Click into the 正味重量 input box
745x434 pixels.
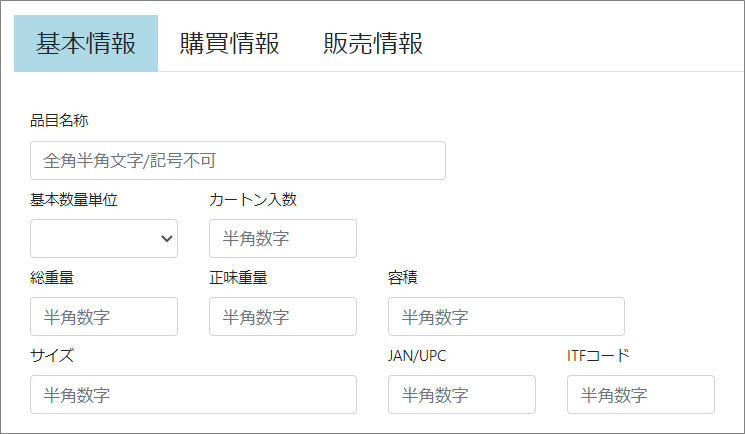283,316
